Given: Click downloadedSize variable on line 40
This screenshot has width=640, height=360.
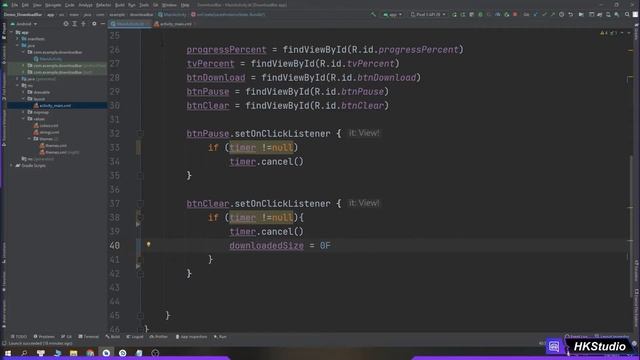Looking at the screenshot, I should pyautogui.click(x=266, y=246).
